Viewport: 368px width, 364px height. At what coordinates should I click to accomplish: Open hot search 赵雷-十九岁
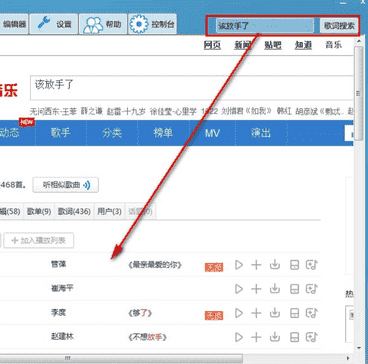pyautogui.click(x=126, y=111)
